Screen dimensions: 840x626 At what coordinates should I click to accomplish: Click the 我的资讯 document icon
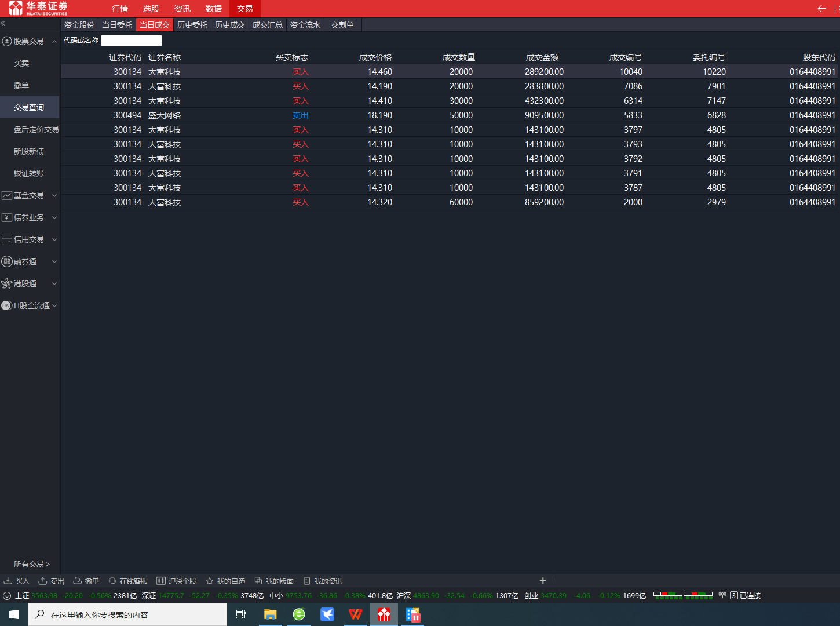307,581
